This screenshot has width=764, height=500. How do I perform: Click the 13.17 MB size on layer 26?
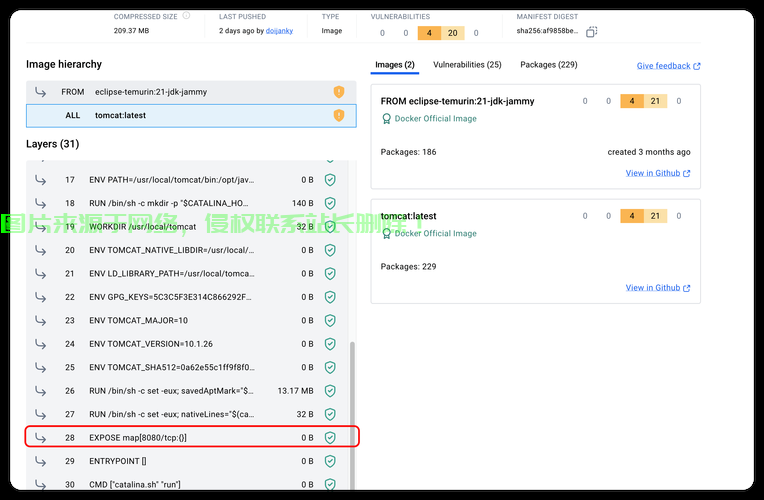[x=295, y=390]
